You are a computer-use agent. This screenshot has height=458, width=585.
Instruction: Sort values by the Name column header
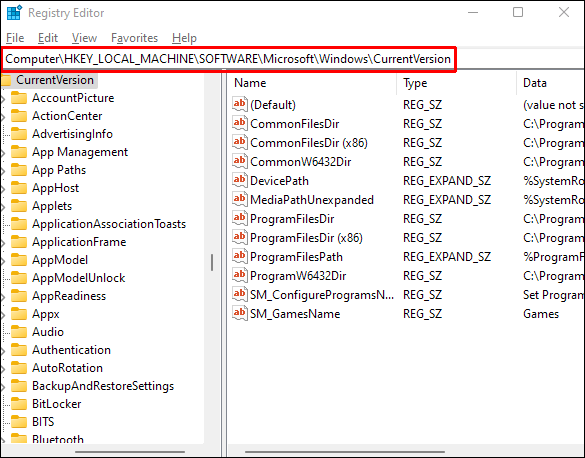[313, 83]
